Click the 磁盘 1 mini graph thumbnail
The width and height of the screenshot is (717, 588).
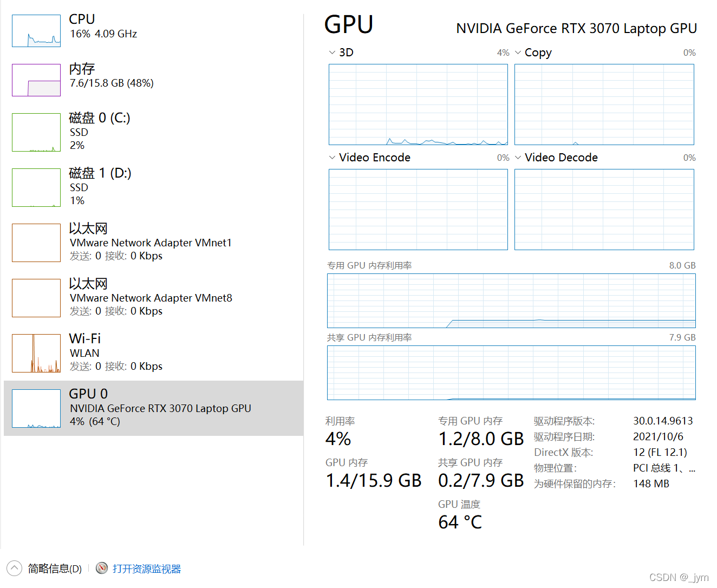click(x=36, y=187)
